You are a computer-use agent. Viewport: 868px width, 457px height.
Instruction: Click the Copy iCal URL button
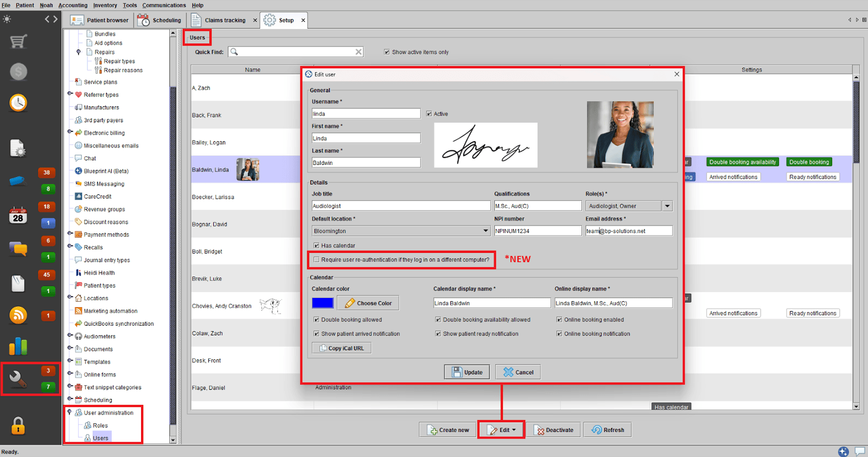click(x=341, y=348)
